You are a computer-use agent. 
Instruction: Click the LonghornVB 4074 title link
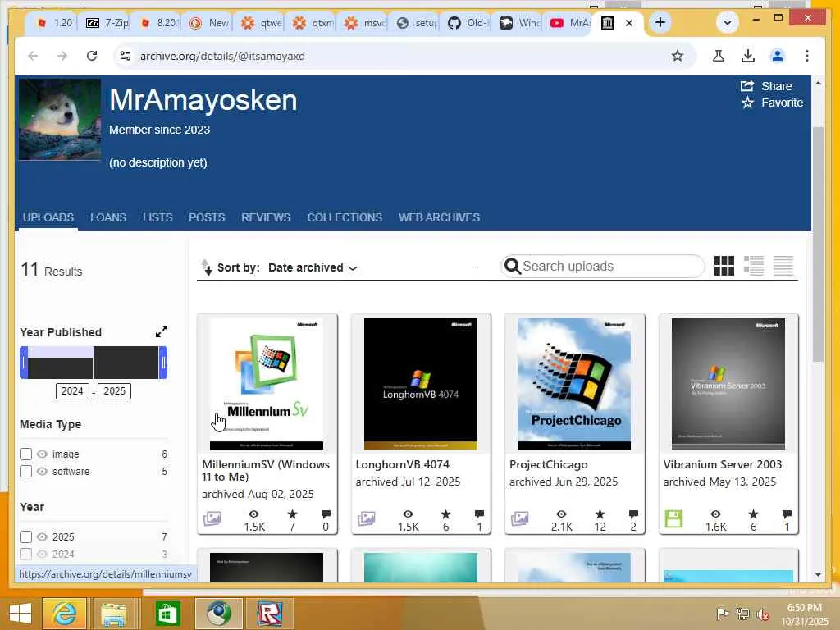402,464
